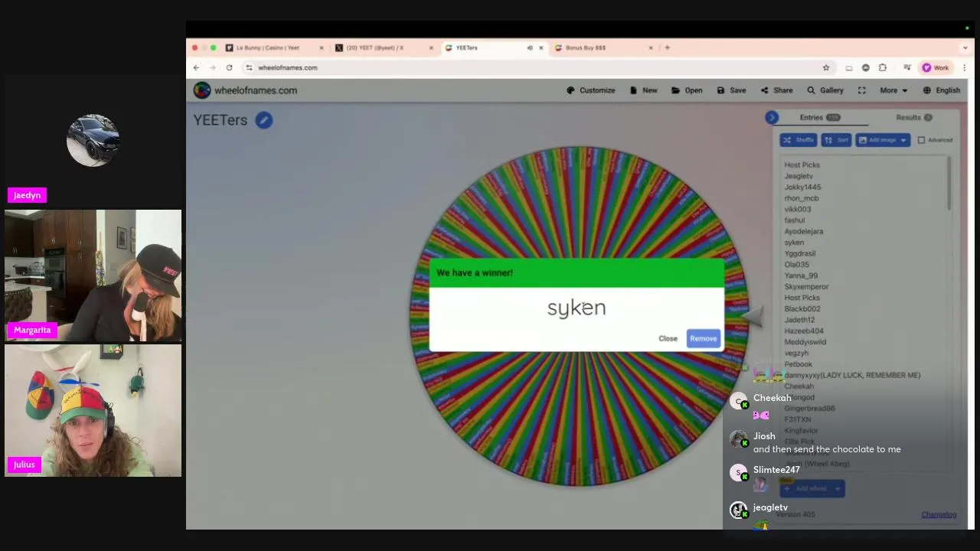Click jaedyn's car avatar
This screenshot has height=551, width=980.
tap(93, 141)
